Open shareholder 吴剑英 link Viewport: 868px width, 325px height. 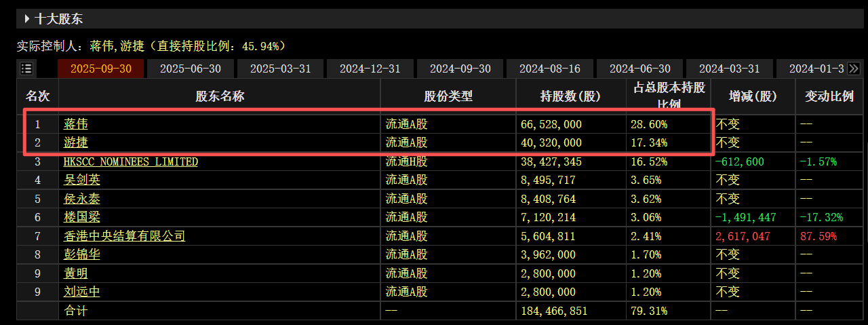[x=82, y=180]
